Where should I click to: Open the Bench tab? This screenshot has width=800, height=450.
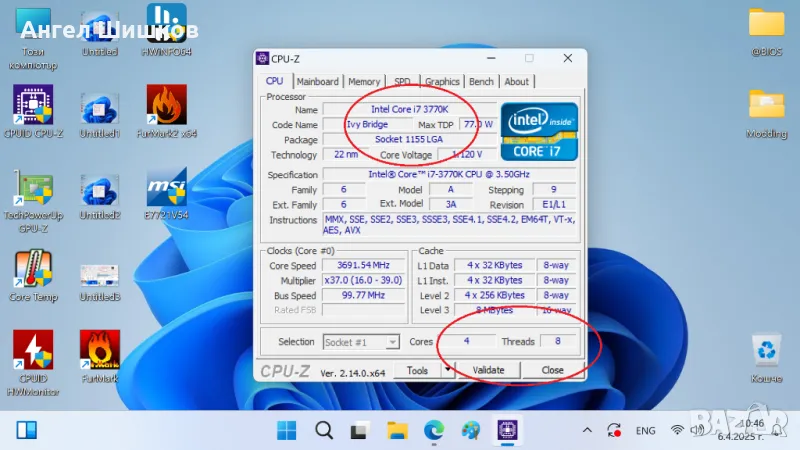coord(481,82)
